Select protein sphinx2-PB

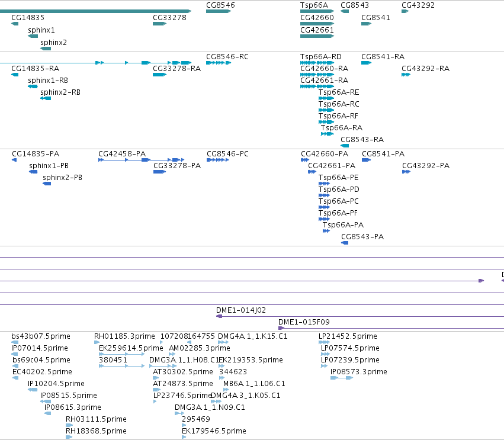point(47,184)
